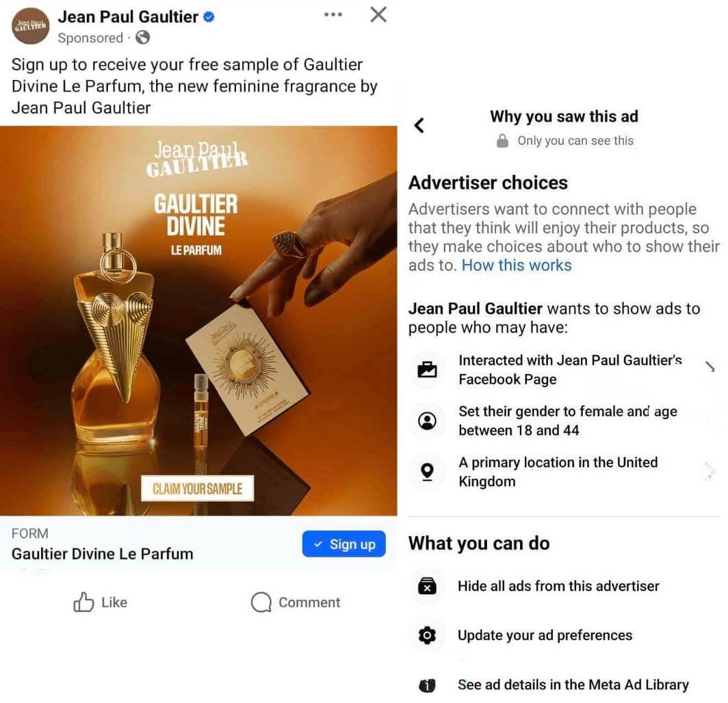This screenshot has height=703, width=728.
Task: Click the Facebook Page interaction icon
Action: coord(427,370)
